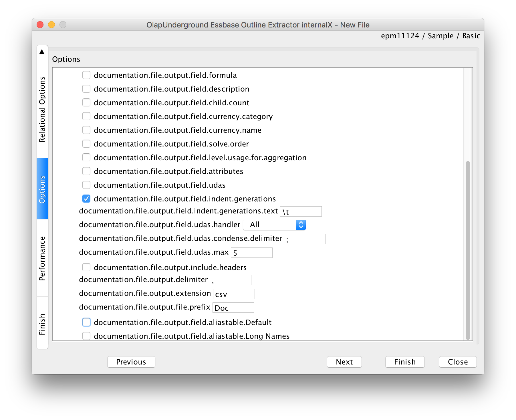This screenshot has width=516, height=420.
Task: Uncheck the indent.generations checkbox
Action: pyautogui.click(x=86, y=199)
